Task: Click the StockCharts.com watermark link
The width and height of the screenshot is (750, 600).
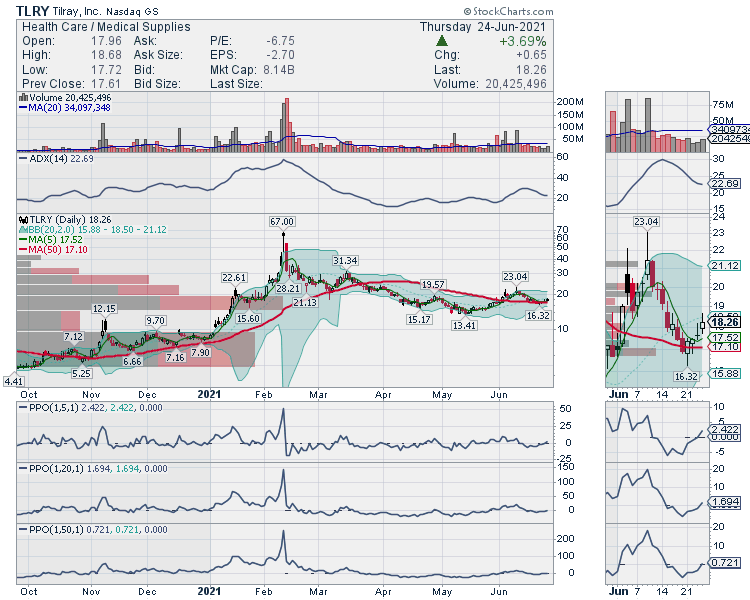Action: click(x=508, y=11)
